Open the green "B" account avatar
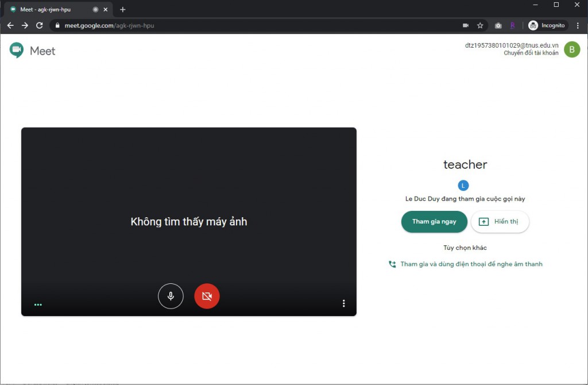This screenshot has height=385, width=588. tap(571, 49)
